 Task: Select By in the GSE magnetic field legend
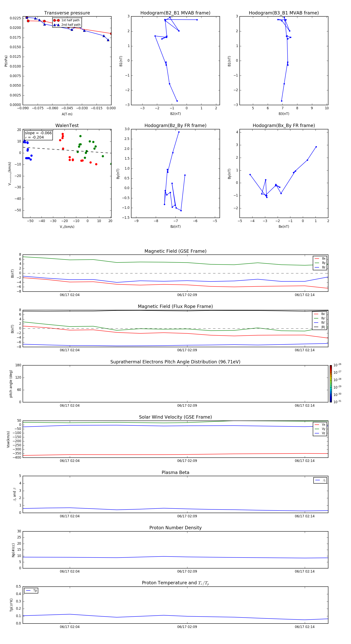click(320, 263)
